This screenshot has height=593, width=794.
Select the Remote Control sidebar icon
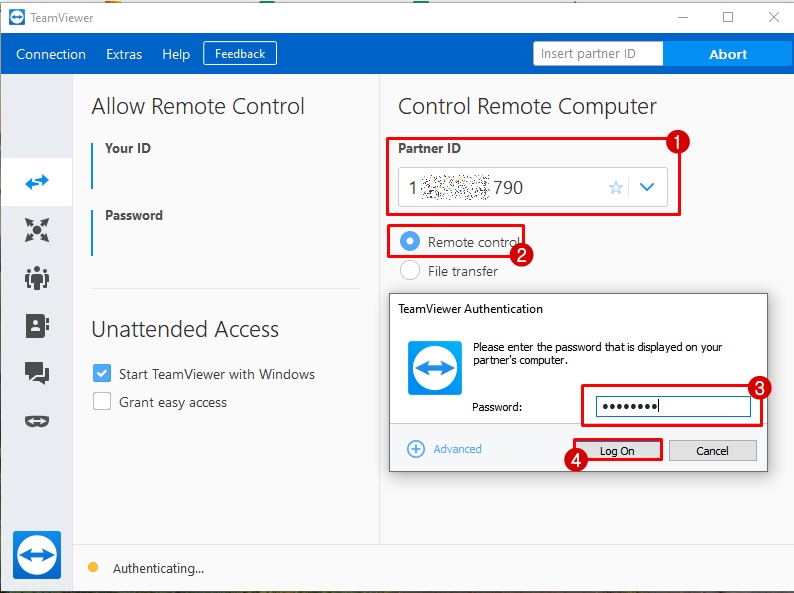point(37,181)
